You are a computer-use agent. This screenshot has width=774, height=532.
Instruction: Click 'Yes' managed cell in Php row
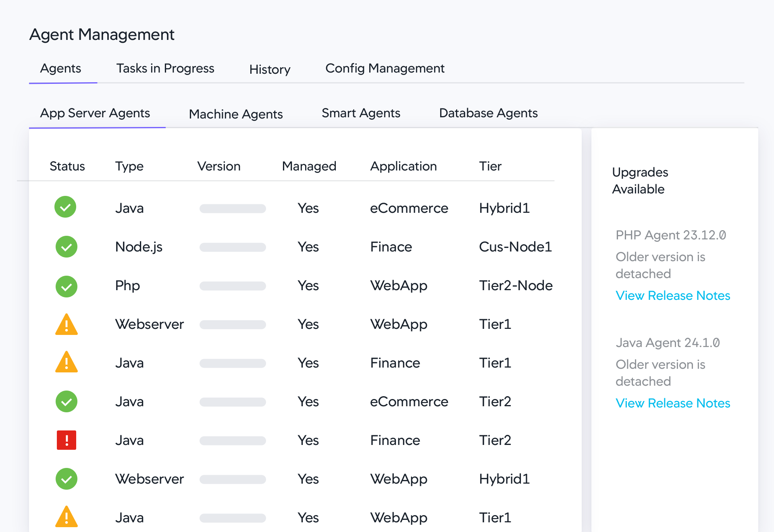[x=308, y=286]
